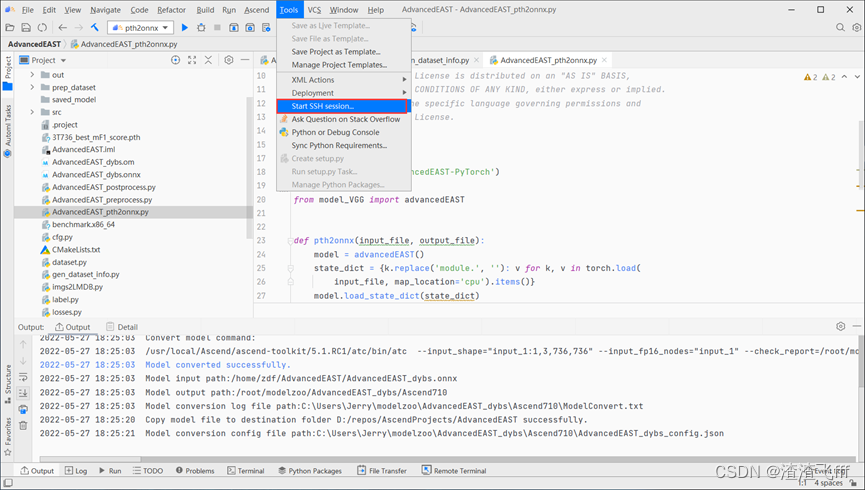Click warnings indicator in editor corner
This screenshot has height=490, width=865.
(820, 77)
